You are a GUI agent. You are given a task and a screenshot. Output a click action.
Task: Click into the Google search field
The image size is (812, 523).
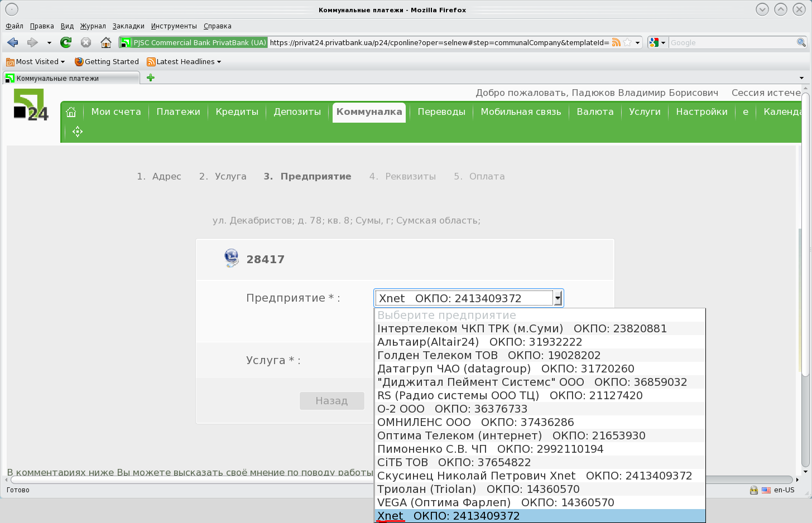(732, 42)
